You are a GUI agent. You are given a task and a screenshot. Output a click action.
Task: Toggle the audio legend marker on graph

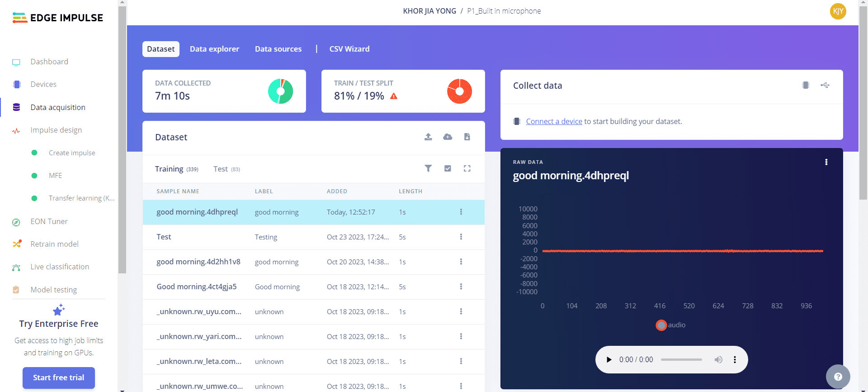tap(661, 325)
